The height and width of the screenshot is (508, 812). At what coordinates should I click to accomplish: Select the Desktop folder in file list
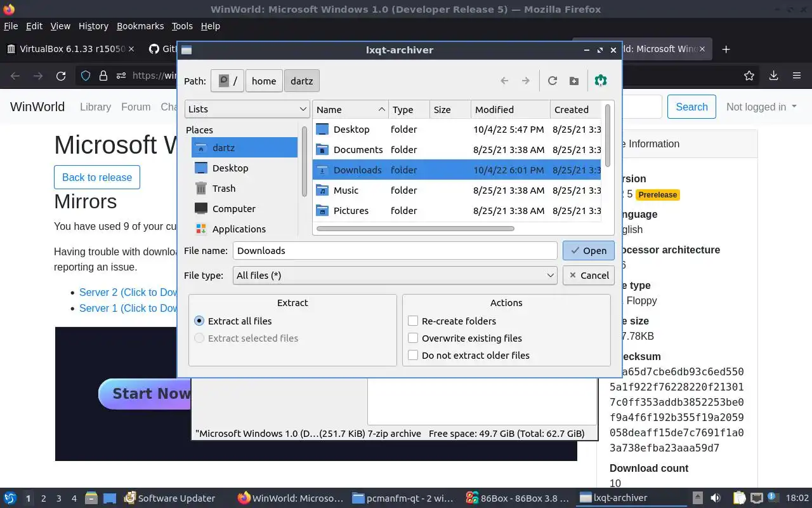point(351,129)
